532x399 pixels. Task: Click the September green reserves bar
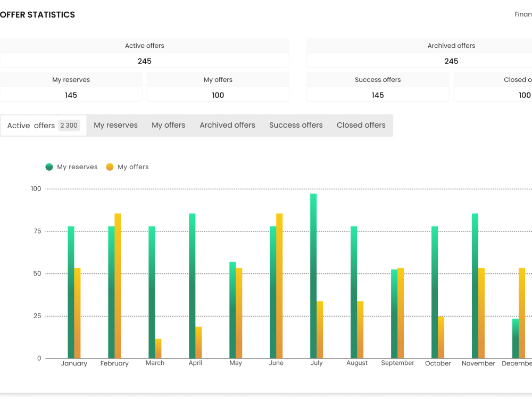pos(394,314)
